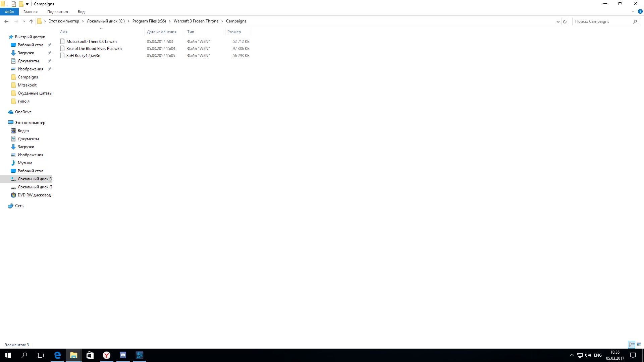The width and height of the screenshot is (644, 362).
Task: Select file Rise of the Blood Elves Rus.w3n
Action: click(x=94, y=49)
